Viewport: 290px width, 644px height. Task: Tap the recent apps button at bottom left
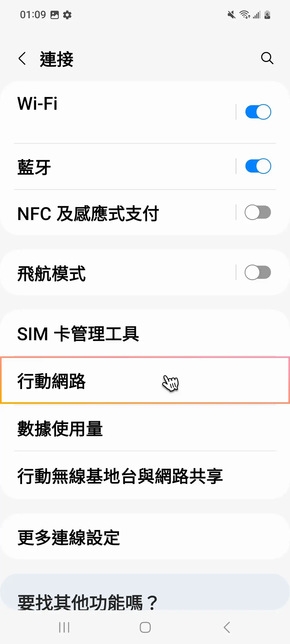click(64, 627)
